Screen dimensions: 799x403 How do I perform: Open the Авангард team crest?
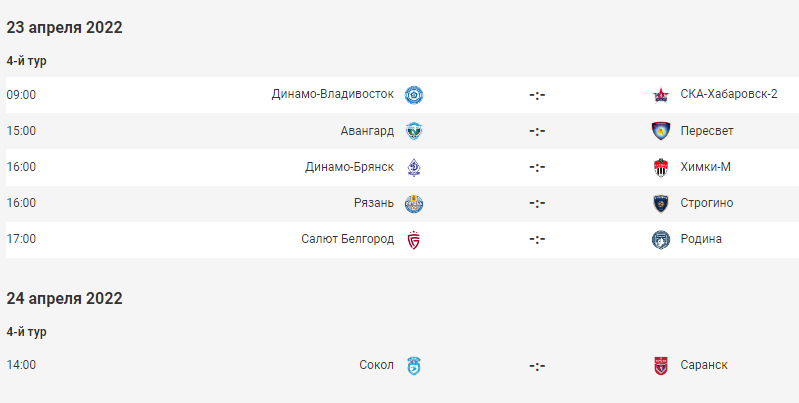point(414,131)
